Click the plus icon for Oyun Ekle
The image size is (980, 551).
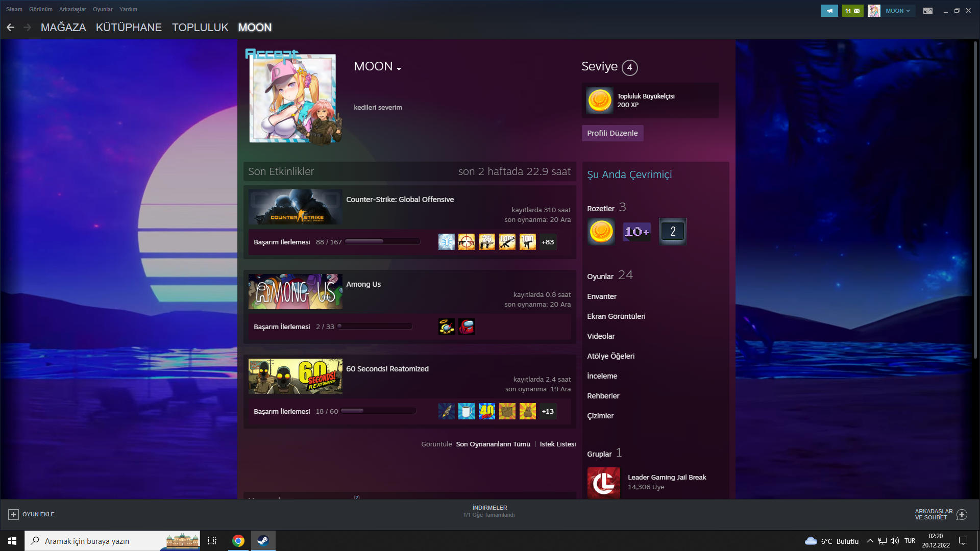coord(13,514)
